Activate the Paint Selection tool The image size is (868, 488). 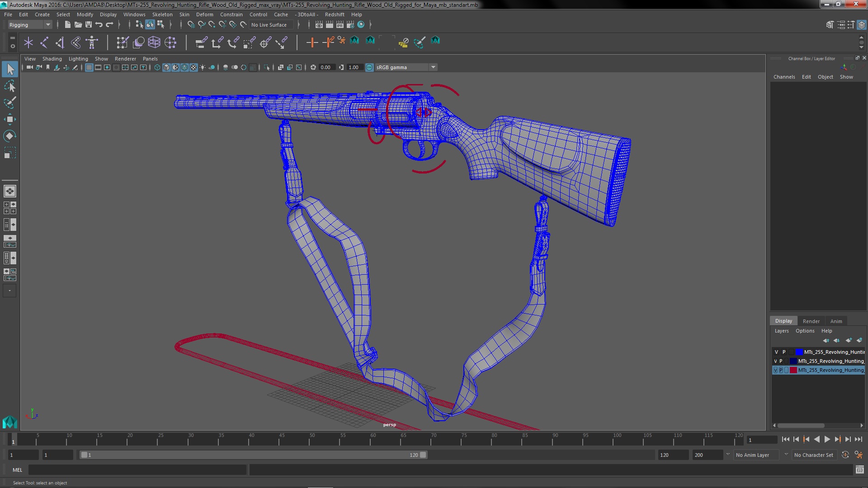(10, 103)
